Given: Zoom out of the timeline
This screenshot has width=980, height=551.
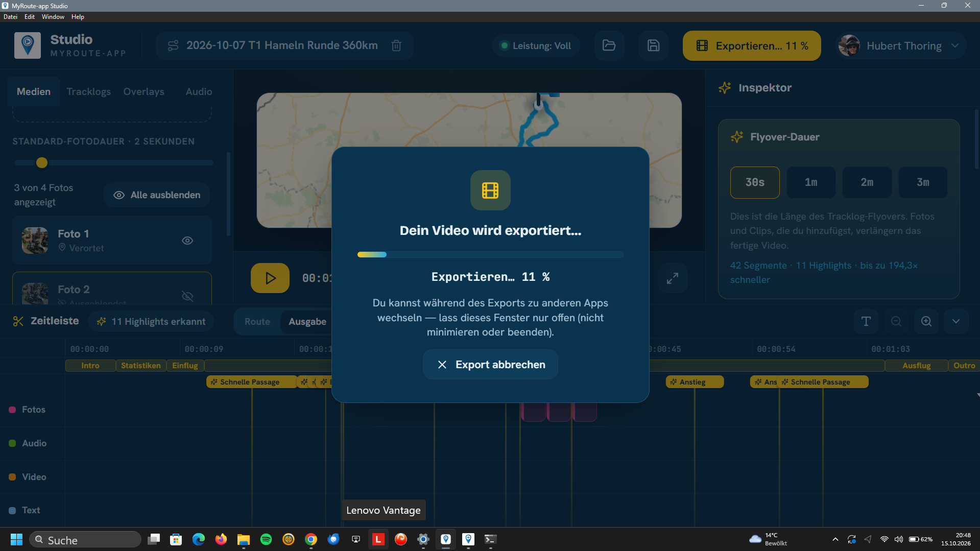Looking at the screenshot, I should click(x=896, y=321).
